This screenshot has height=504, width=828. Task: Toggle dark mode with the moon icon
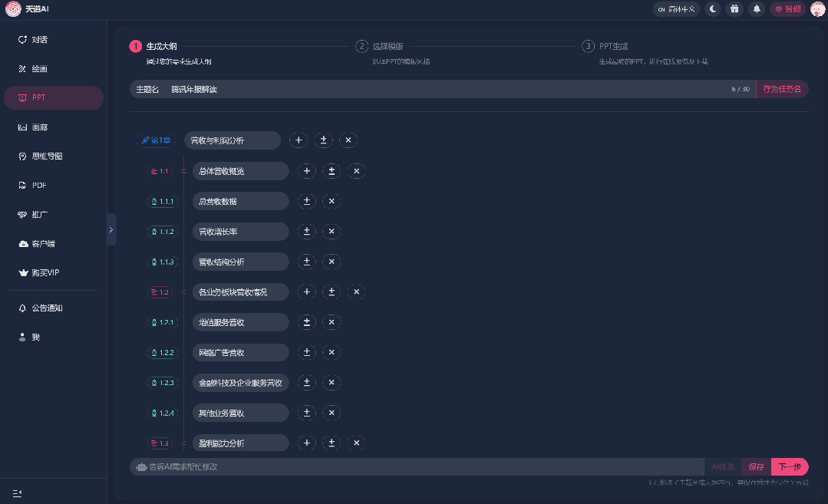pyautogui.click(x=713, y=9)
